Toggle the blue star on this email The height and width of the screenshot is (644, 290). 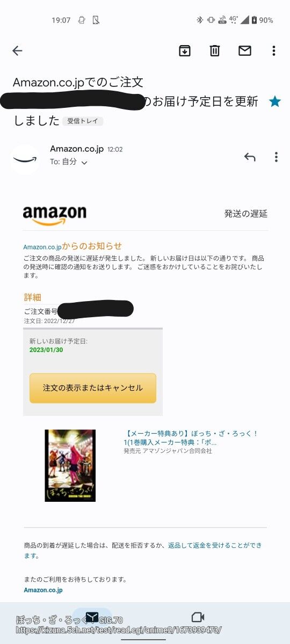tap(275, 101)
